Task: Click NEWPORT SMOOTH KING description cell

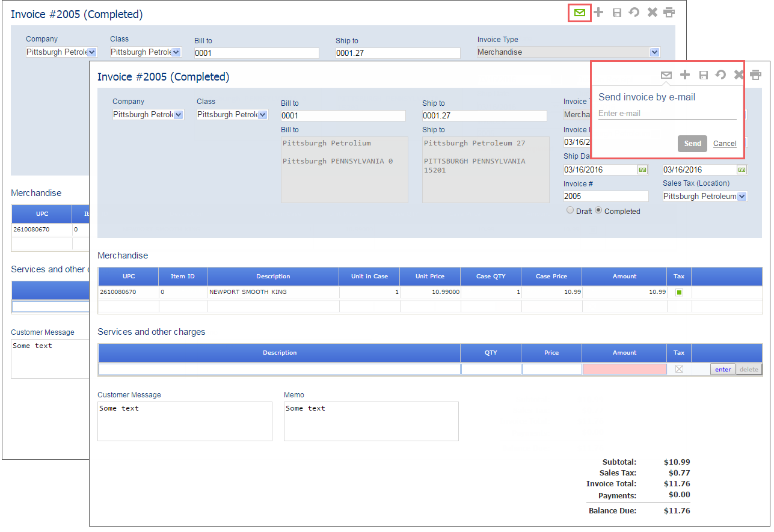Action: 274,292
